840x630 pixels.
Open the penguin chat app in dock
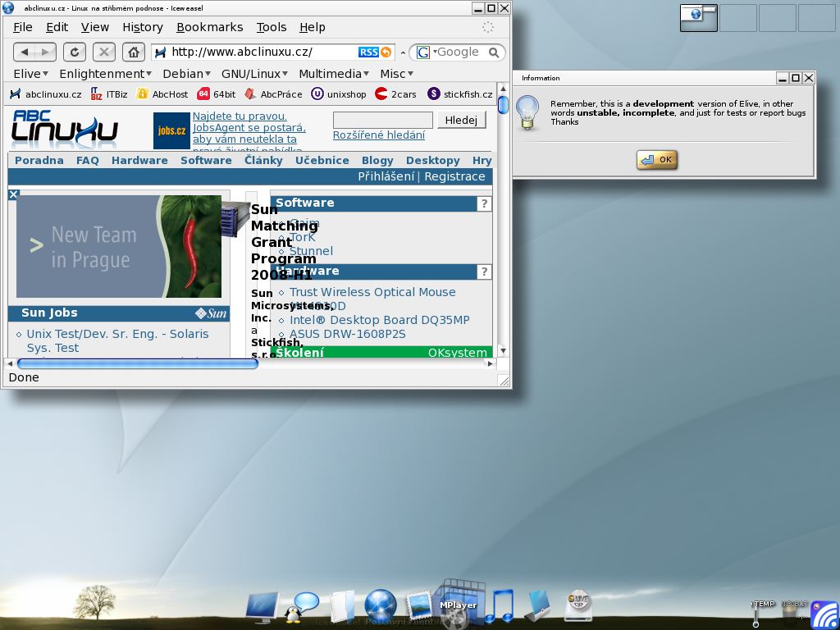point(301,608)
